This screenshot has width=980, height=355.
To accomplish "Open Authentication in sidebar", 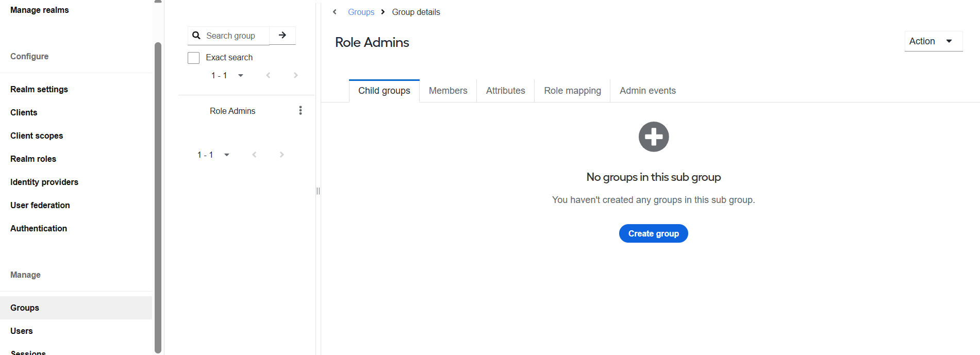I will click(39, 228).
